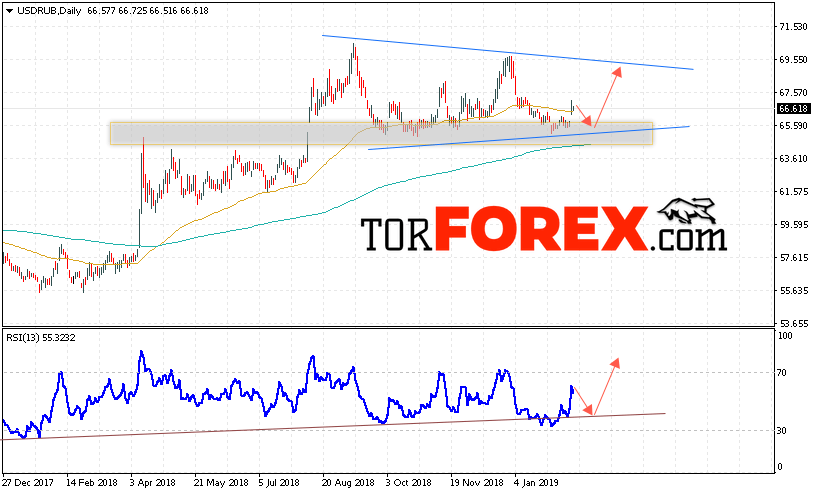Click the 55.635 price axis label
815x494 pixels.
tap(793, 290)
